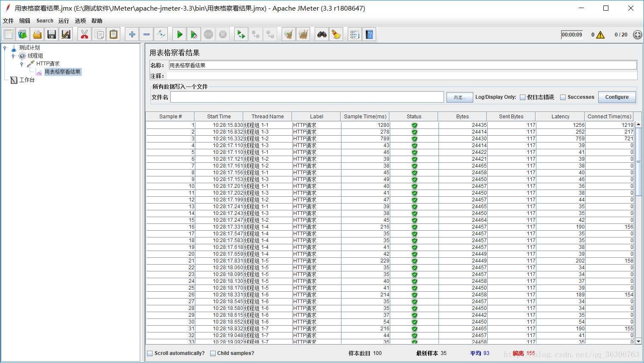Click the Bytes column header
This screenshot has height=363, width=644.
tap(462, 117)
